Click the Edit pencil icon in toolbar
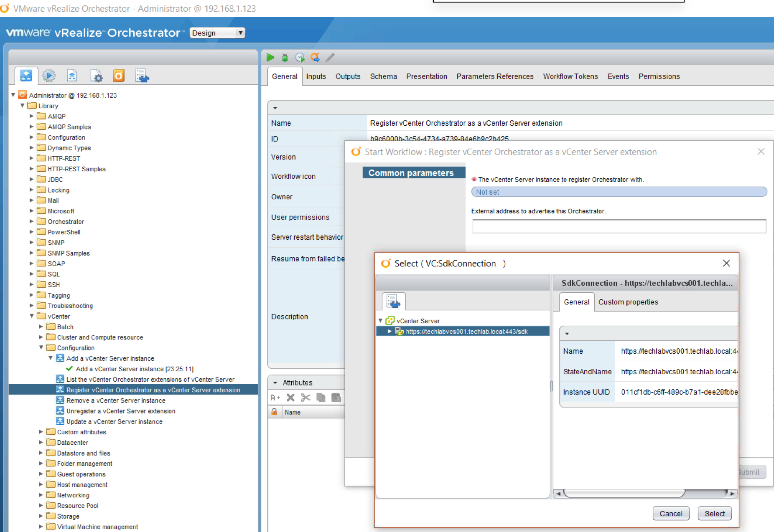 330,57
